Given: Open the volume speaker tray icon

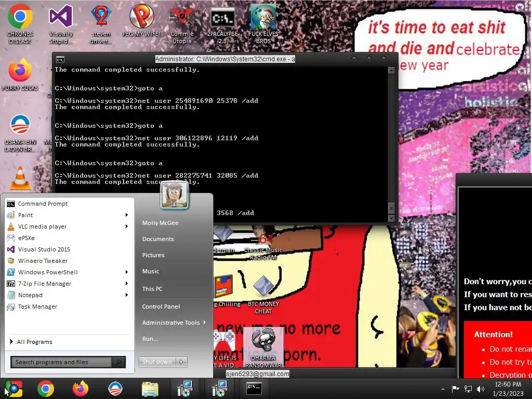Looking at the screenshot, I should point(480,389).
